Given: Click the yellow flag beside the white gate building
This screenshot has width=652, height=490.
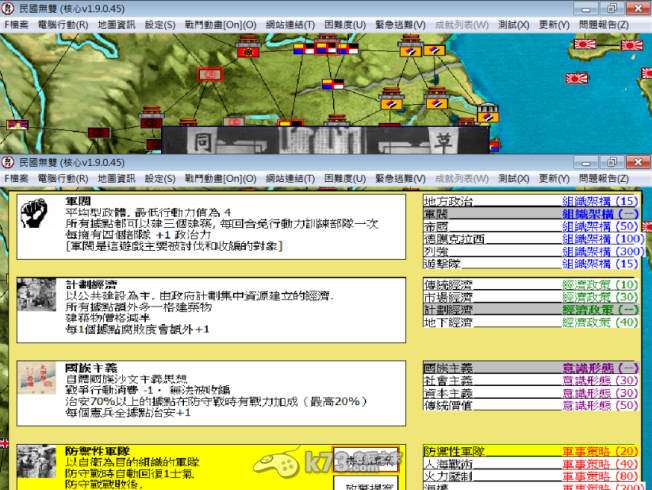Looking at the screenshot, I should 488,117.
